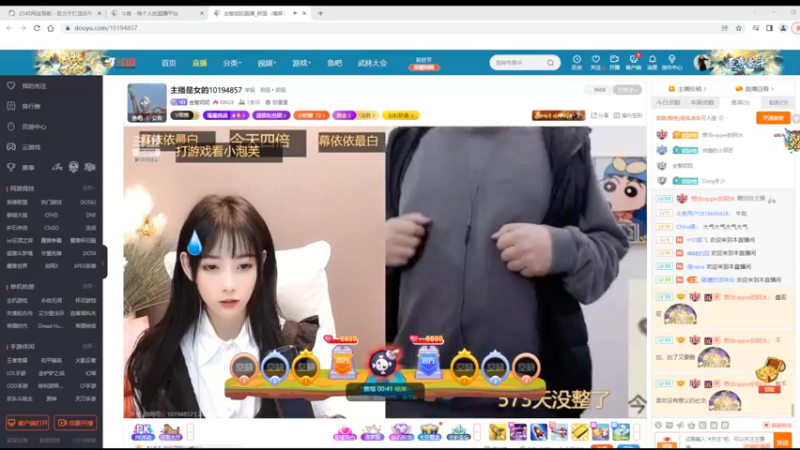Open the DNF category link
800x450 pixels.
pyautogui.click(x=91, y=215)
